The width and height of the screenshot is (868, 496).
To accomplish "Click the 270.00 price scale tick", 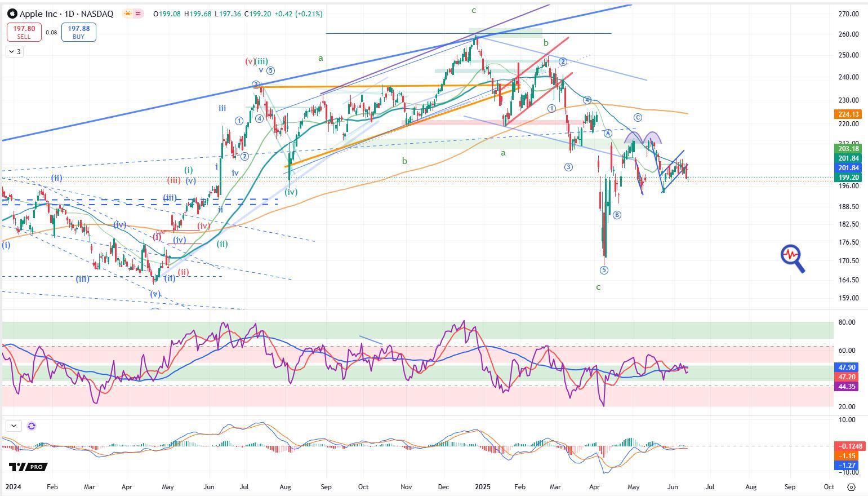I will (x=848, y=14).
